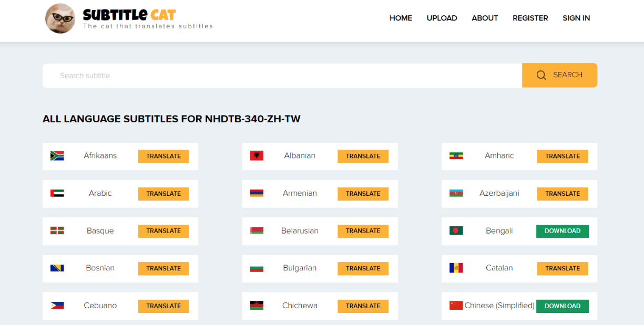
Task: Click the Albanian flag icon
Action: click(x=257, y=156)
